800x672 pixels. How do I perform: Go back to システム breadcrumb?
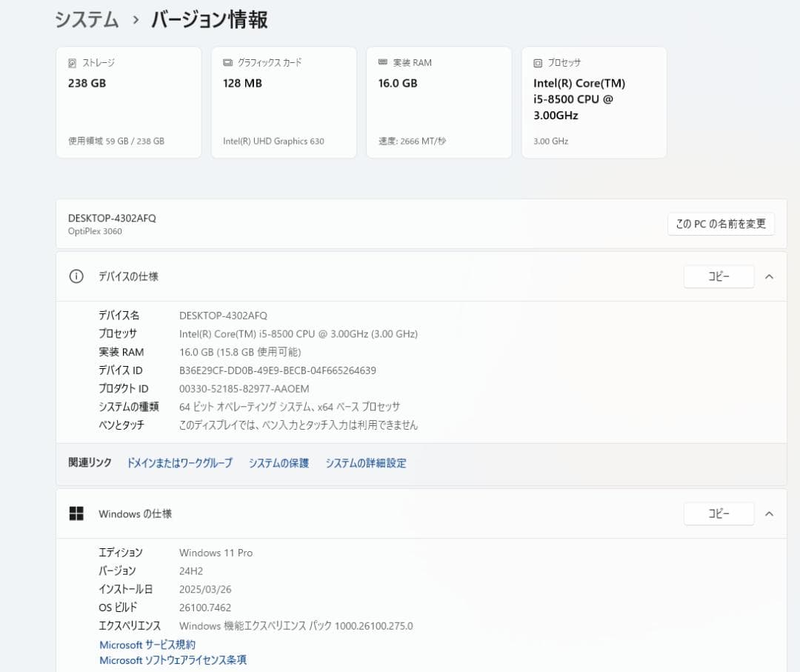click(87, 20)
